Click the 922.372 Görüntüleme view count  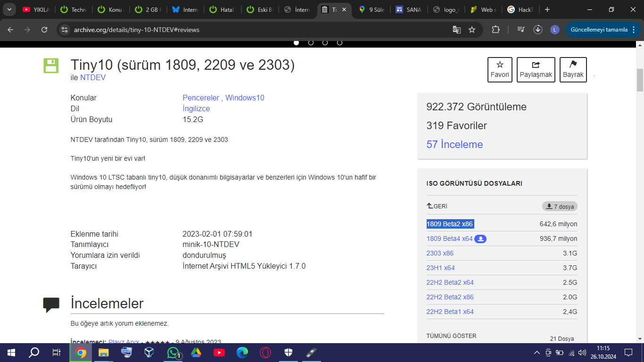(x=477, y=107)
